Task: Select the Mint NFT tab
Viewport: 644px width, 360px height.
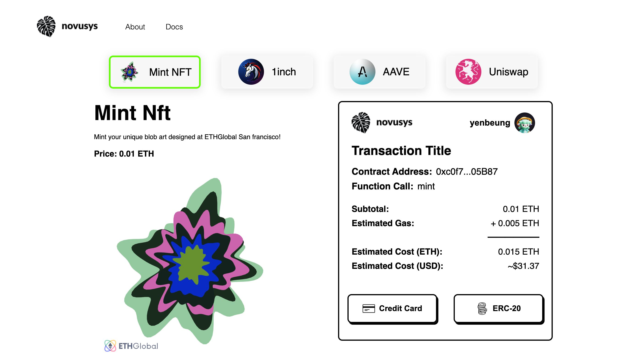Action: point(155,72)
